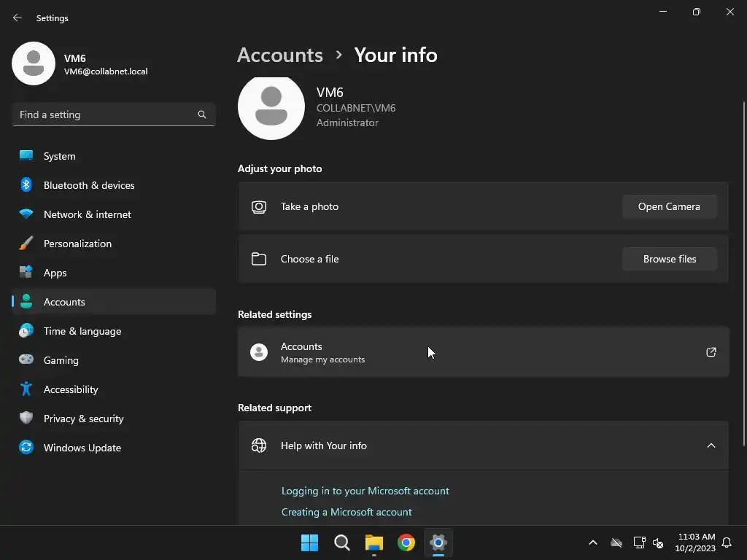
Task: Click the Windows Update sync icon
Action: (x=26, y=447)
